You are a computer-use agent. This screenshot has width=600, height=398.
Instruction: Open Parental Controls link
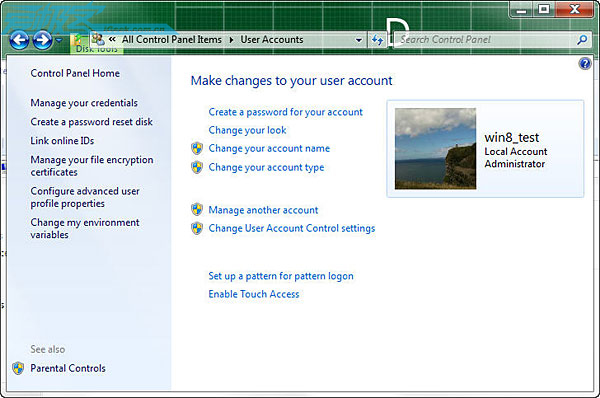pyautogui.click(x=68, y=368)
